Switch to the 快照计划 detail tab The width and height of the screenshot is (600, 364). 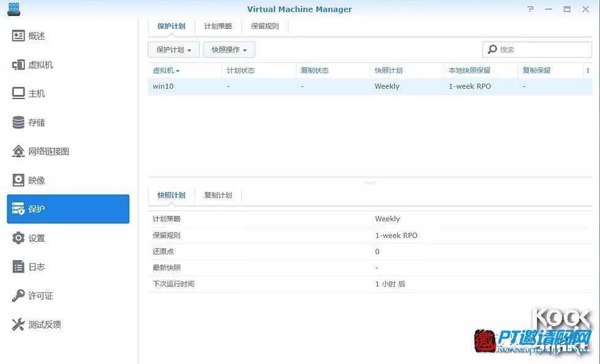pos(171,195)
